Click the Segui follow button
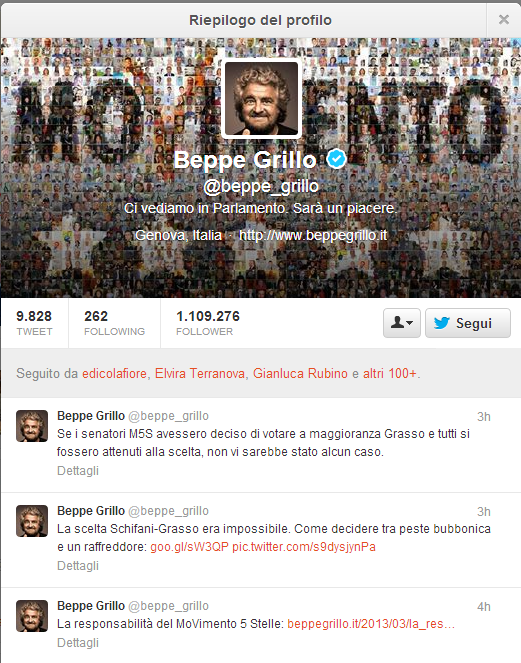Viewport: 521px width, 663px height. coord(468,323)
